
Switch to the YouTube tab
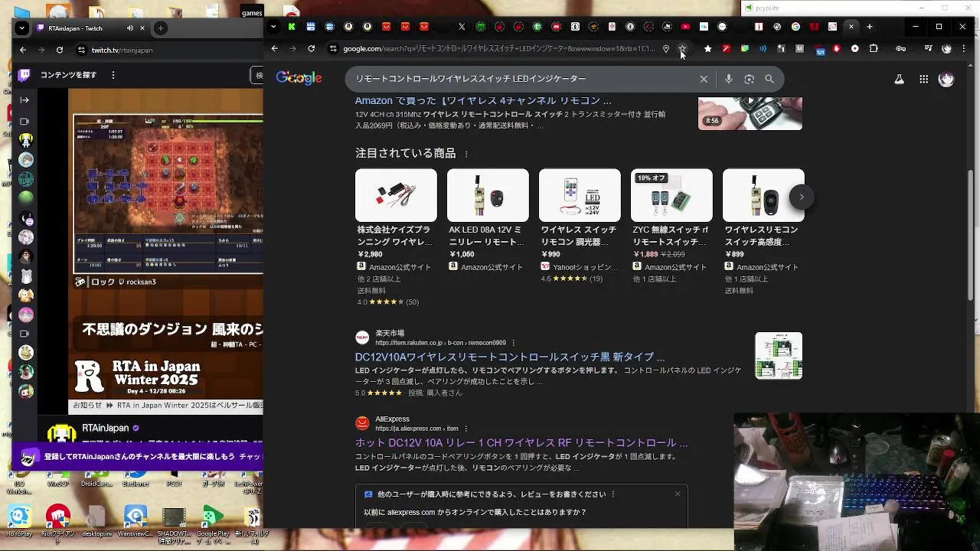click(685, 27)
